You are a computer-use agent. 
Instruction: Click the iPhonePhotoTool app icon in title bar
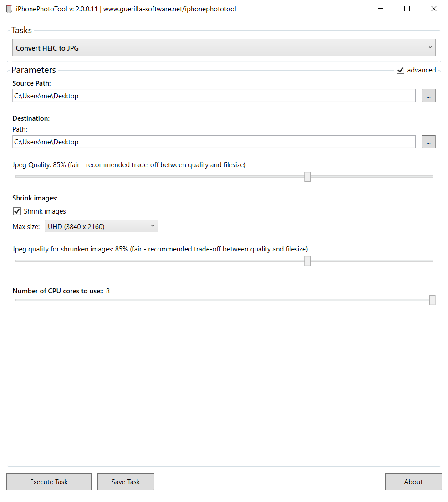pos(9,9)
